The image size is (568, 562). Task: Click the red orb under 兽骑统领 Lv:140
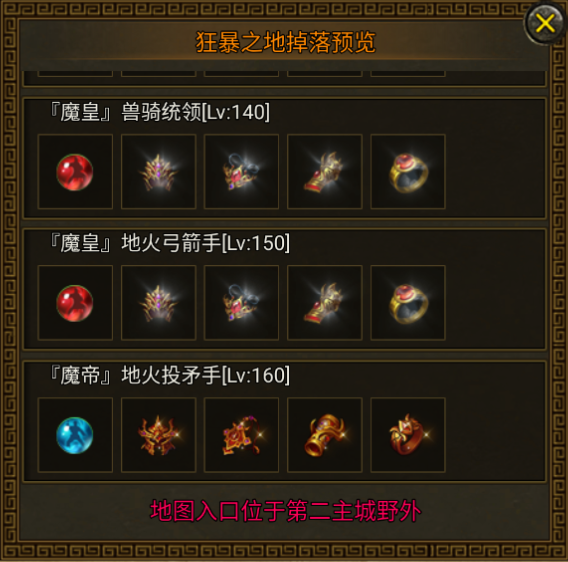(75, 172)
